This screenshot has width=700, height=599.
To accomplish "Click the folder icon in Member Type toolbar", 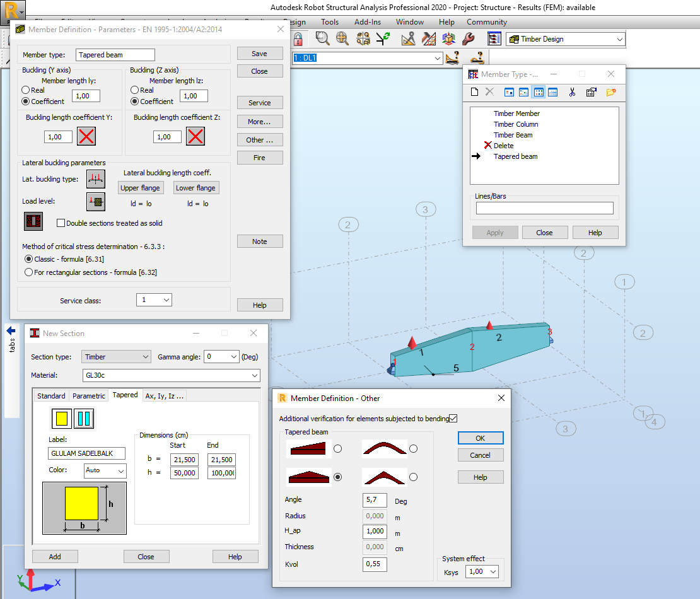I will pyautogui.click(x=611, y=92).
